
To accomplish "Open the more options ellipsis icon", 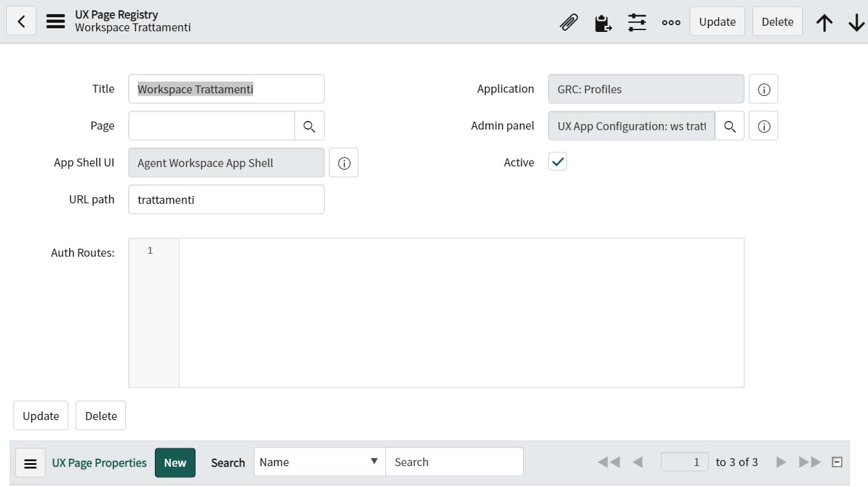I will coord(671,21).
